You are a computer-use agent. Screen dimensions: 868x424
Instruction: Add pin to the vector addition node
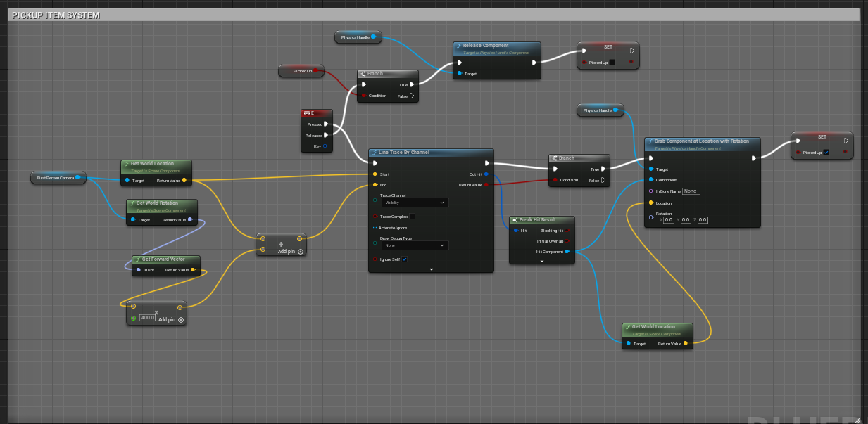pos(300,251)
